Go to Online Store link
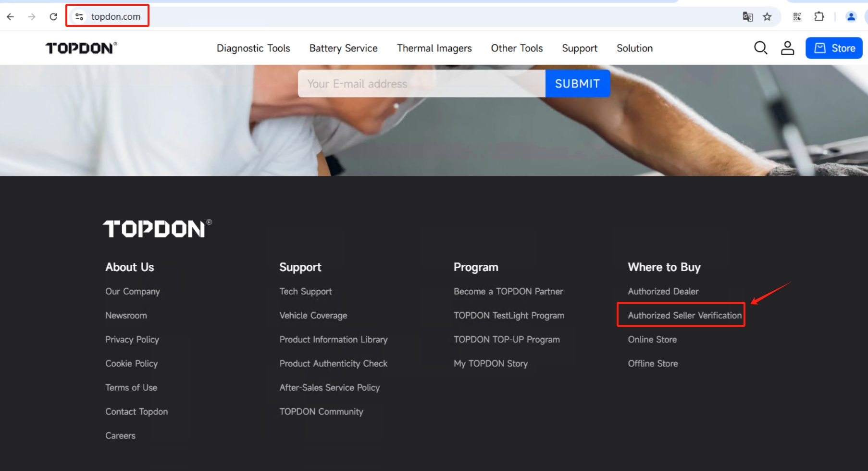Image resolution: width=868 pixels, height=471 pixels. pyautogui.click(x=652, y=339)
